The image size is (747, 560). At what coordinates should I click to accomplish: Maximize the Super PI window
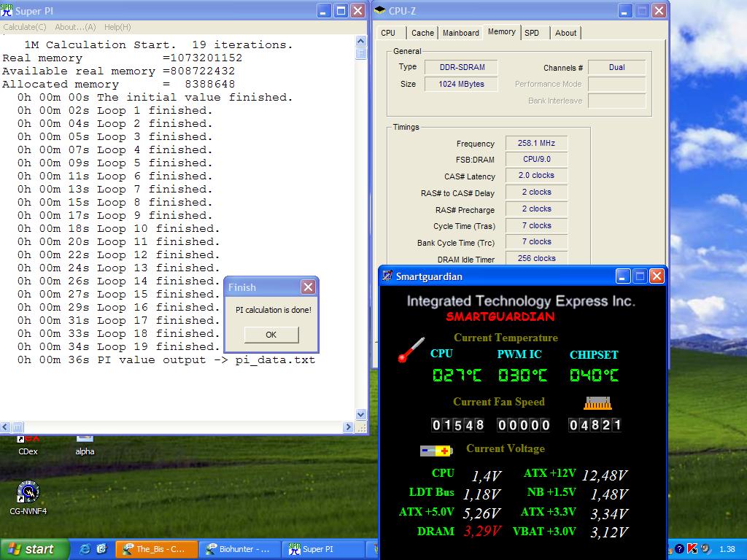click(341, 10)
